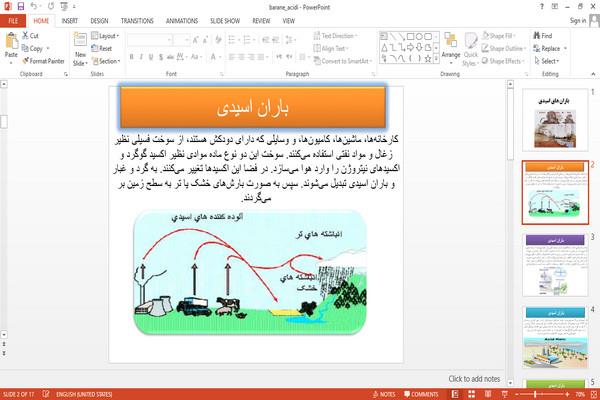Viewport: 600px width, 400px height.
Task: Toggle Normal view icon in status bar
Action: 455,394
